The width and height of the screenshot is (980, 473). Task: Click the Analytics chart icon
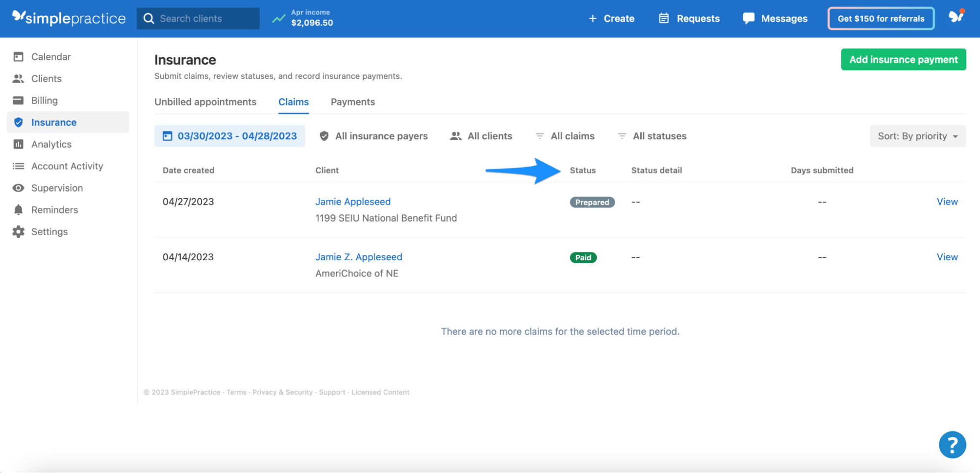19,144
